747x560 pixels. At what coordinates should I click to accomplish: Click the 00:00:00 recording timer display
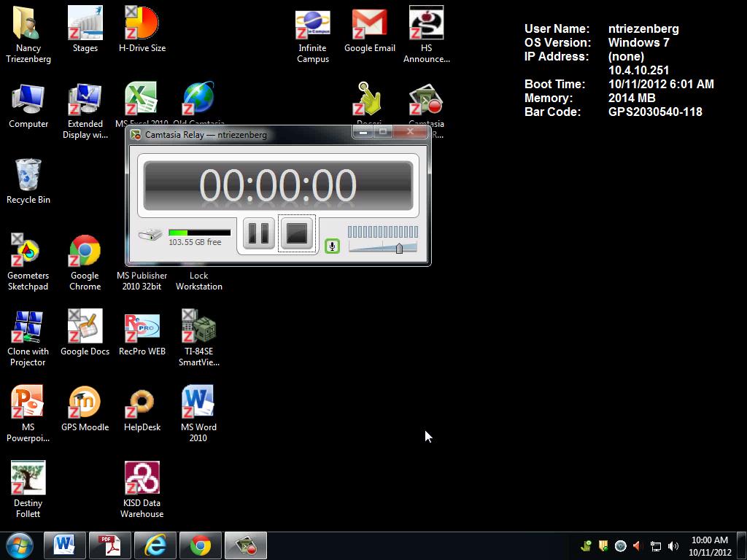[x=278, y=185]
